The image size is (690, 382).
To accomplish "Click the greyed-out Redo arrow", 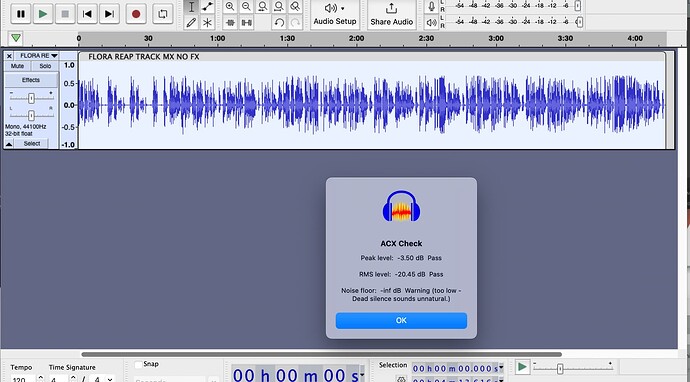I will point(295,22).
